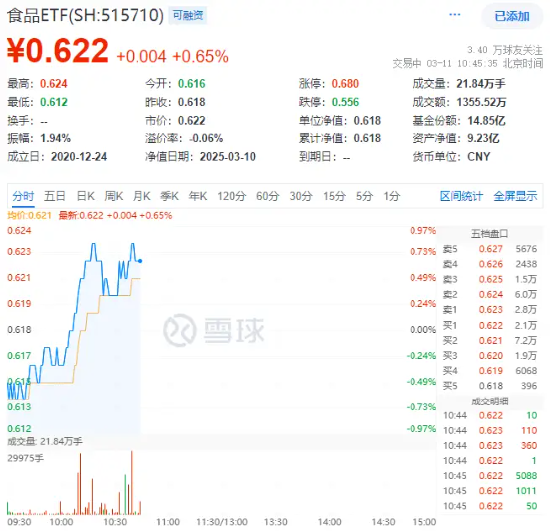Click the 基金份额 value 14.85亿
Image resolution: width=550 pixels, height=532 pixels.
click(x=487, y=121)
